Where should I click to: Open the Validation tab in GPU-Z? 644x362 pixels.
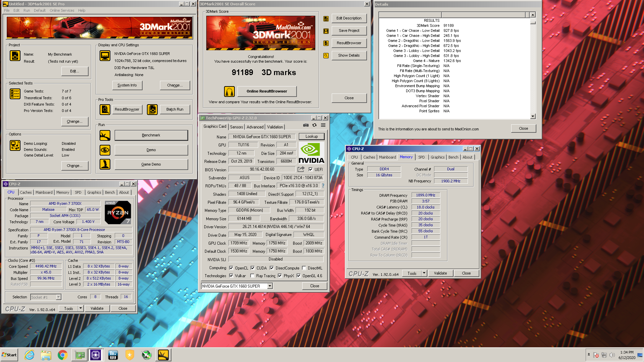coord(275,127)
